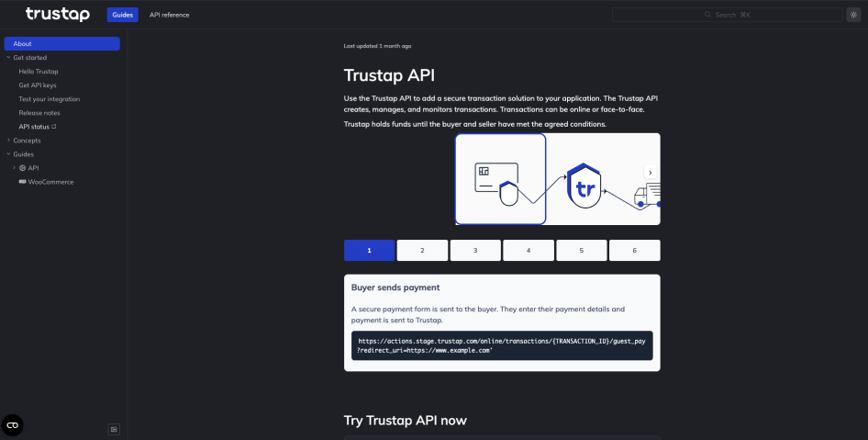Open the chat widget at bottom left
Screen dimensions: 868x440
pyautogui.click(x=12, y=425)
